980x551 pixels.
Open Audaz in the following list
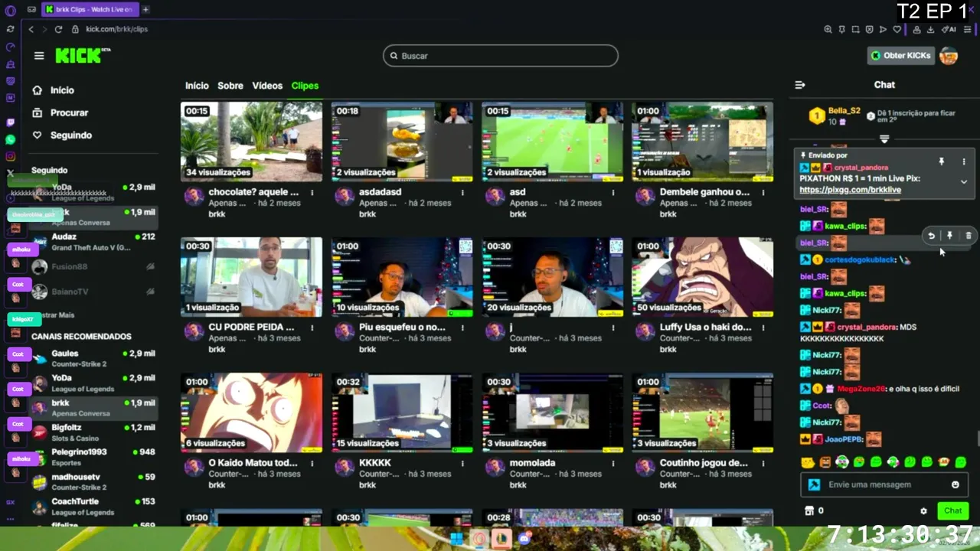tap(92, 242)
